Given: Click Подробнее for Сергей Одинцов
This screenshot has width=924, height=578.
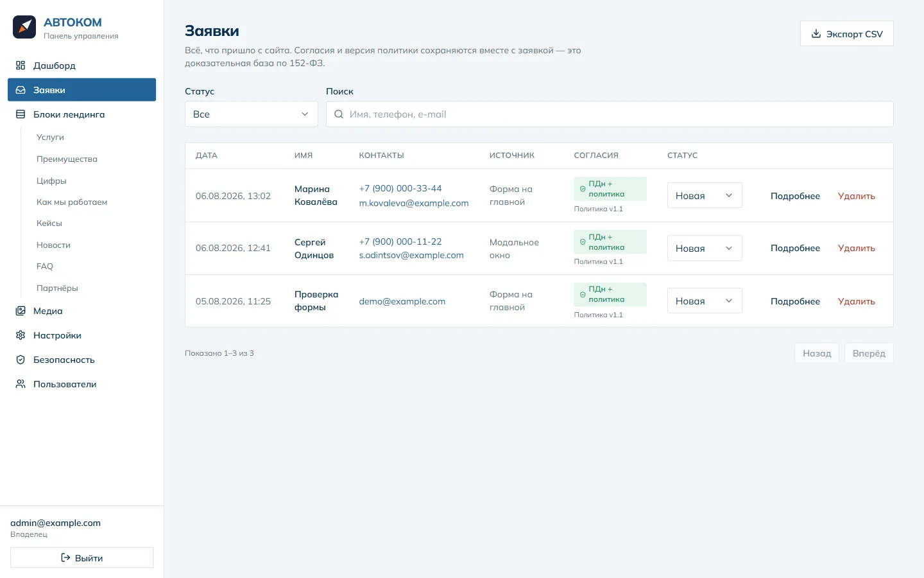Looking at the screenshot, I should [x=795, y=248].
